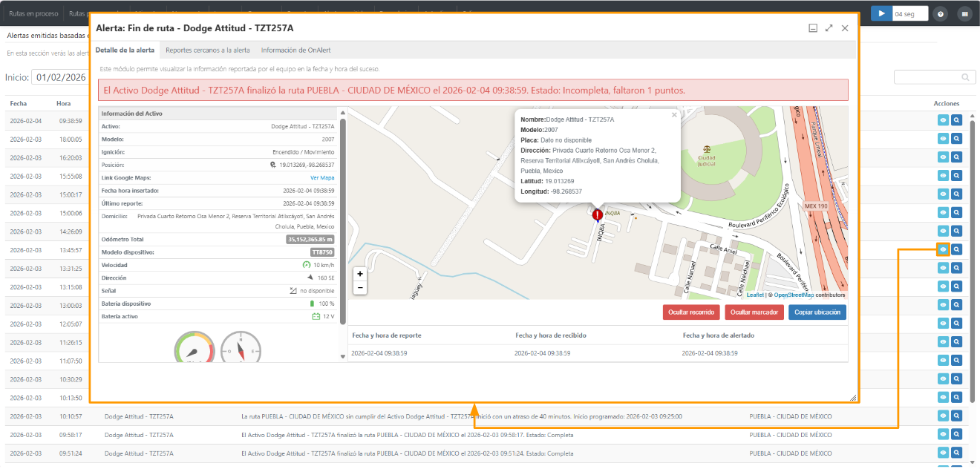Click the Inicio date field showing 01/02/2026
This screenshot has width=980, height=469.
click(61, 77)
